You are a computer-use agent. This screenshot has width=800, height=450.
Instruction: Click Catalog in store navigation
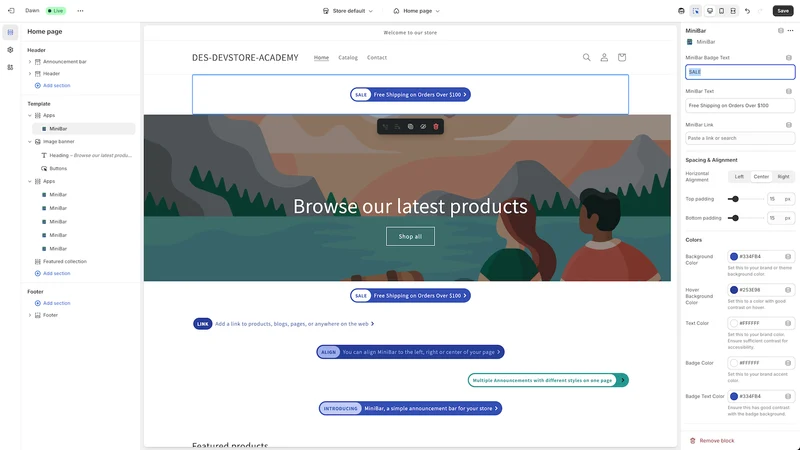click(x=348, y=58)
